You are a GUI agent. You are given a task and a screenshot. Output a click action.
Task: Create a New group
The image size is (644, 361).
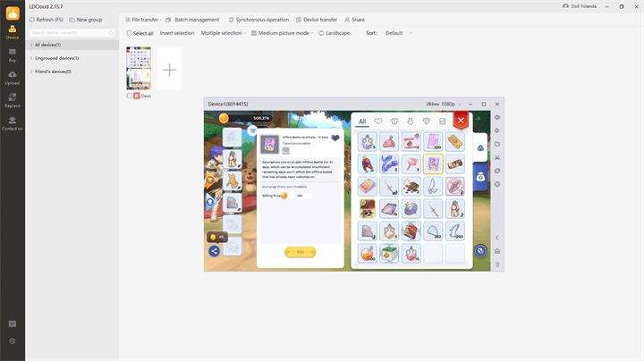pos(86,20)
